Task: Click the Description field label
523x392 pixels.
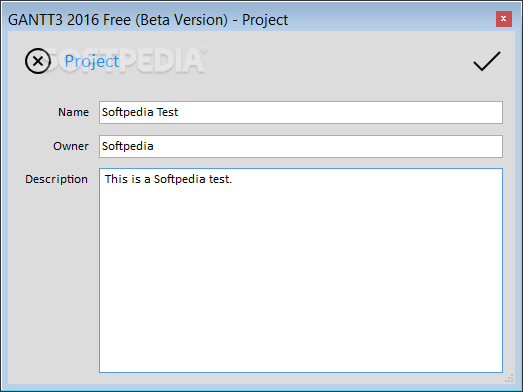Action: click(x=56, y=179)
